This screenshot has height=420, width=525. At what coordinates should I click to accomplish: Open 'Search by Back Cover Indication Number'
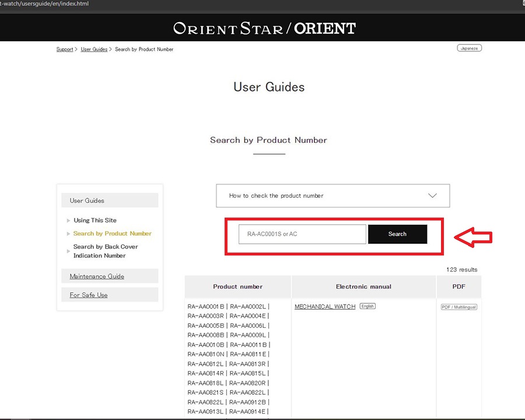106,251
